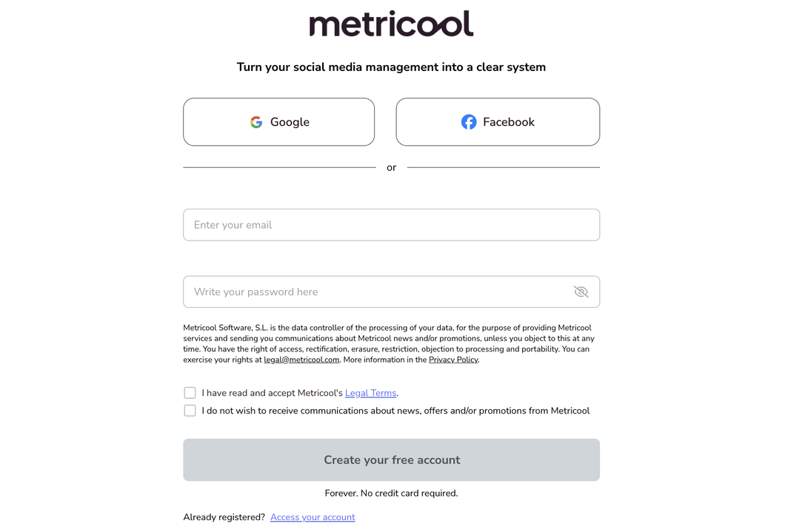This screenshot has height=532, width=785.
Task: Focus the Enter your email field
Action: pyautogui.click(x=392, y=225)
